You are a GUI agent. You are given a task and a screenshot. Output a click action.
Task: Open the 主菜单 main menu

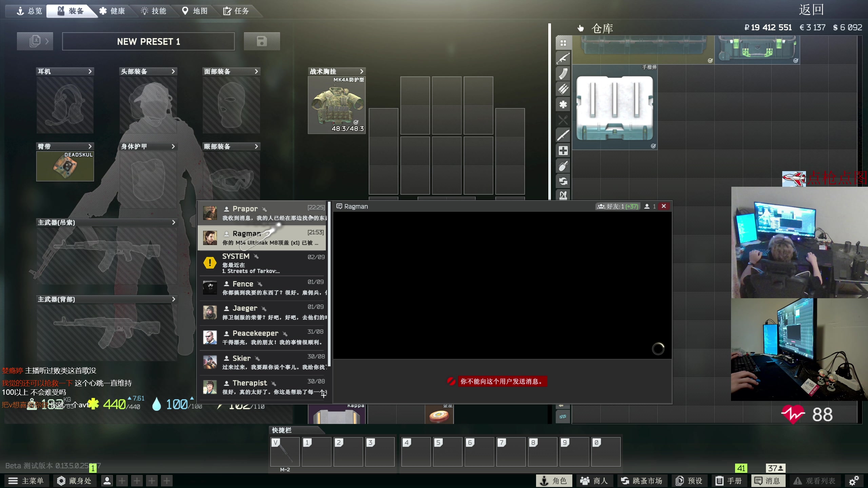(26, 481)
